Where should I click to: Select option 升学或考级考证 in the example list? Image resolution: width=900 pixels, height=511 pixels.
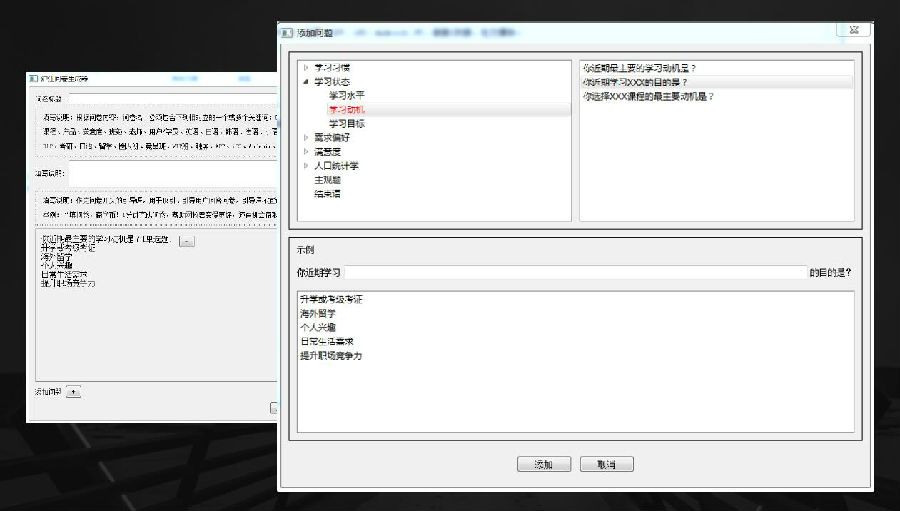point(330,300)
